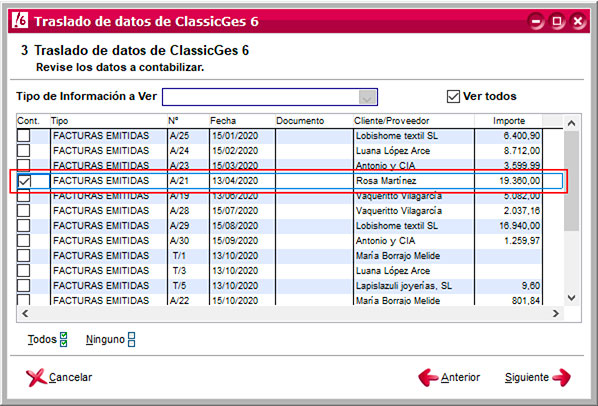Click the T/3 invoice number cell
This screenshot has height=406, width=598.
coord(188,271)
